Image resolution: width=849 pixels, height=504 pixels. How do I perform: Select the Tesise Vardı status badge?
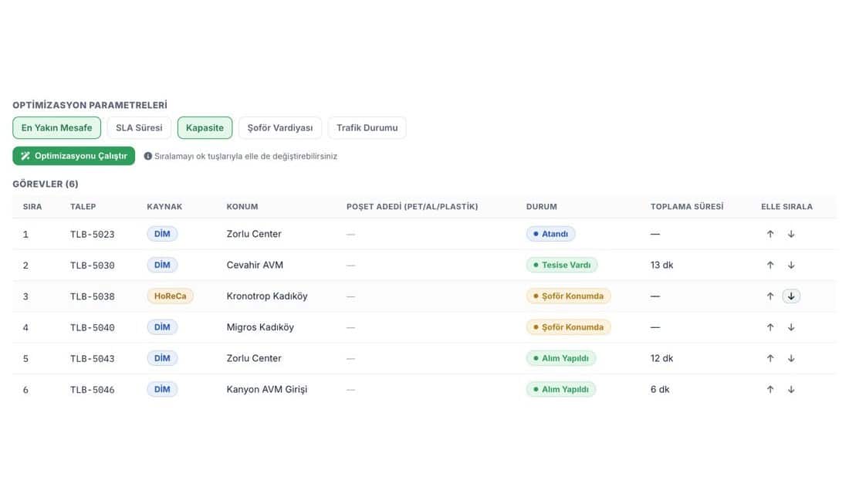(562, 265)
